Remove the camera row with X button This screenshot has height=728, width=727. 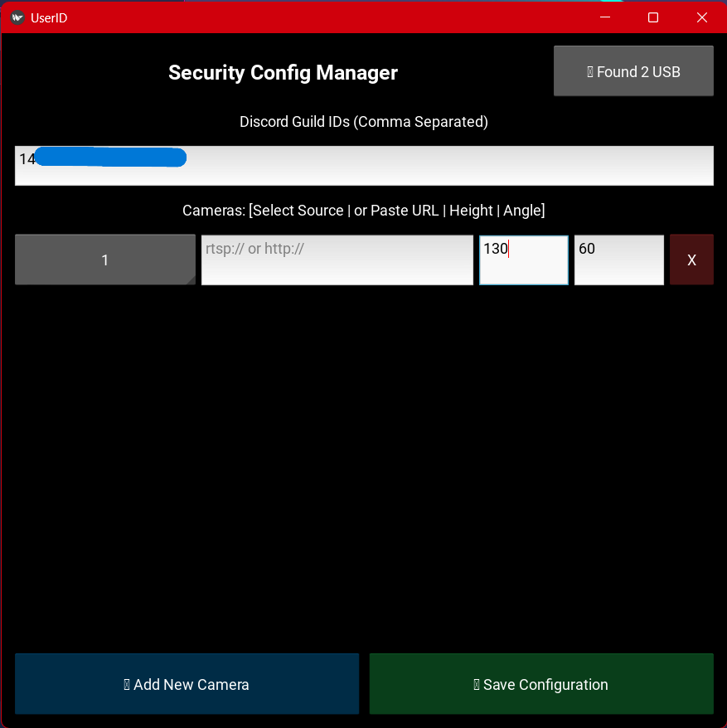click(x=691, y=260)
